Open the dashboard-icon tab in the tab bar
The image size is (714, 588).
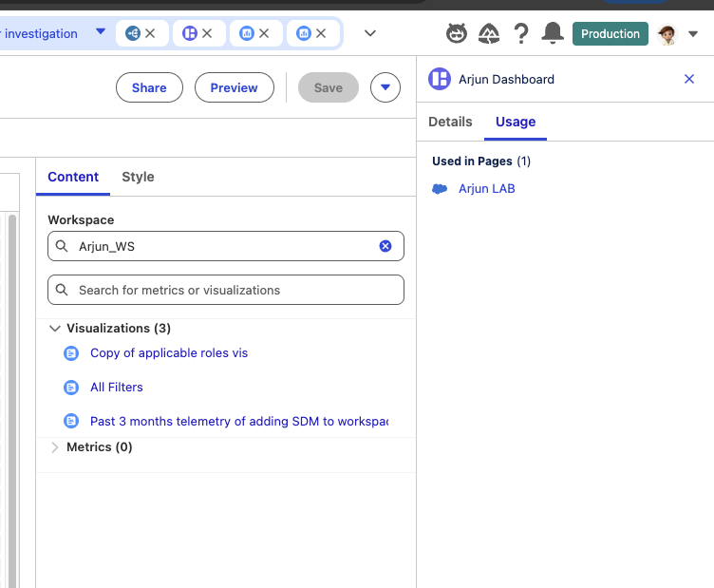(190, 33)
